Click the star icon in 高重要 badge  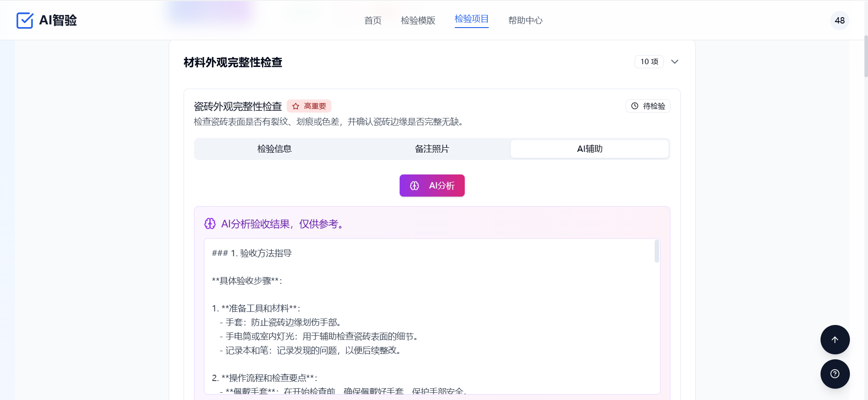[296, 106]
